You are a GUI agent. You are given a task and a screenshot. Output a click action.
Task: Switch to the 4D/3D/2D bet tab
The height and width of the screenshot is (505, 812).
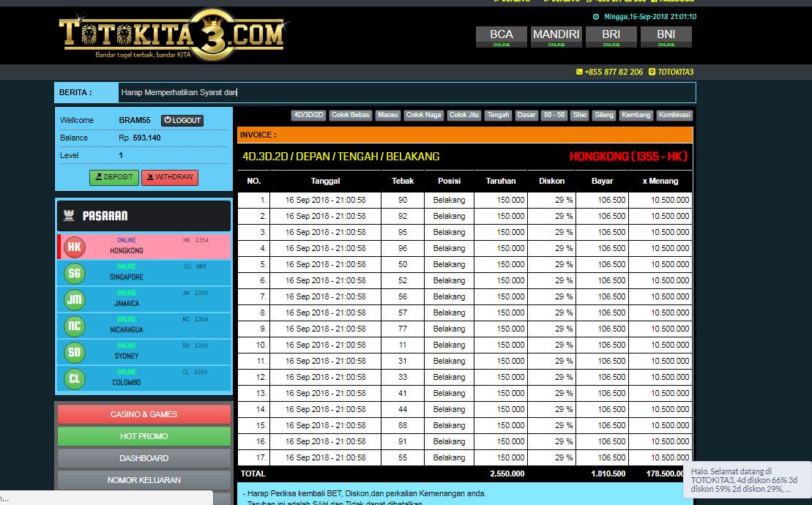(308, 115)
